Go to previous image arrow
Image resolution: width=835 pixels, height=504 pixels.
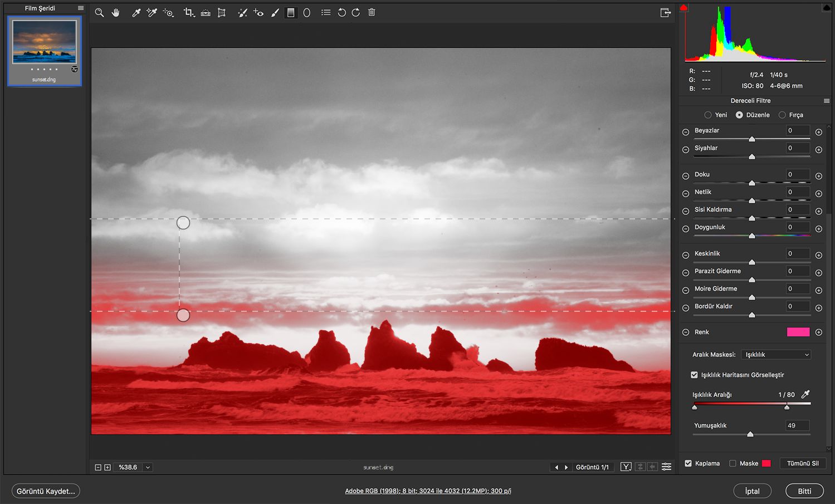[x=556, y=467]
